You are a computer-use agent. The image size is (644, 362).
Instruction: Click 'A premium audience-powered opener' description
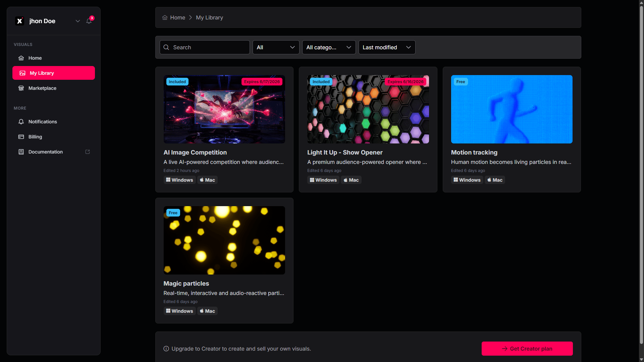click(x=367, y=162)
